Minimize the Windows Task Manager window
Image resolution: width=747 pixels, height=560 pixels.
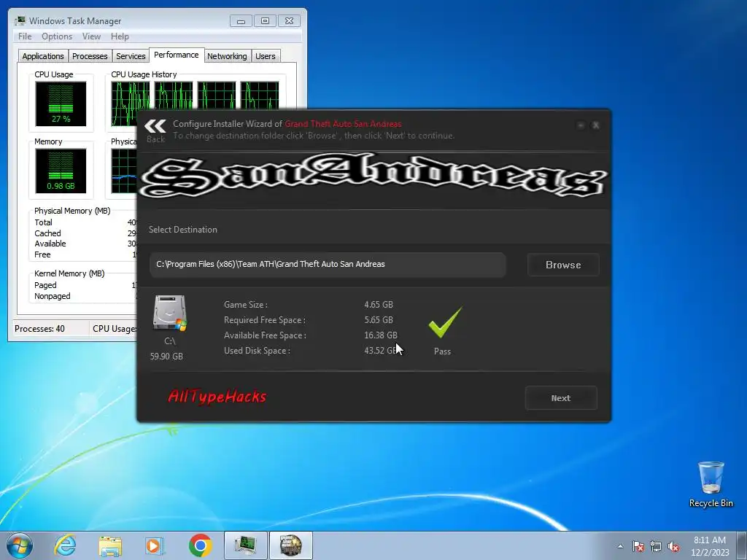click(x=241, y=21)
